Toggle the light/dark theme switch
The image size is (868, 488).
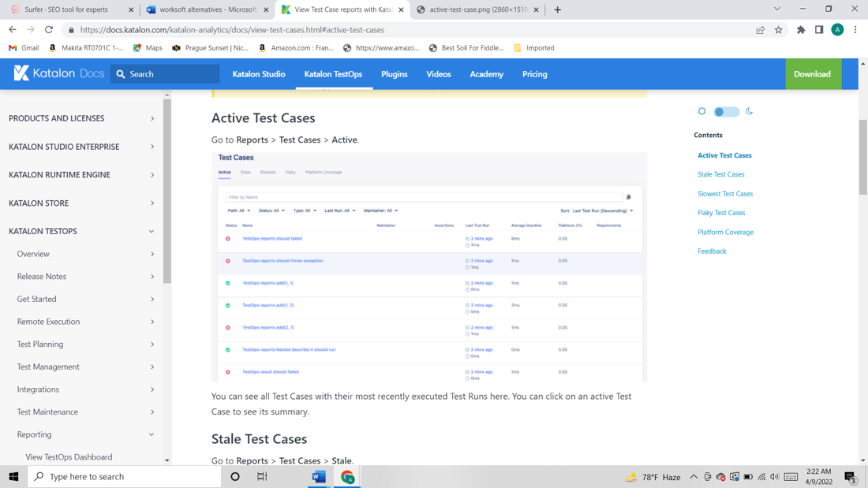coord(726,112)
